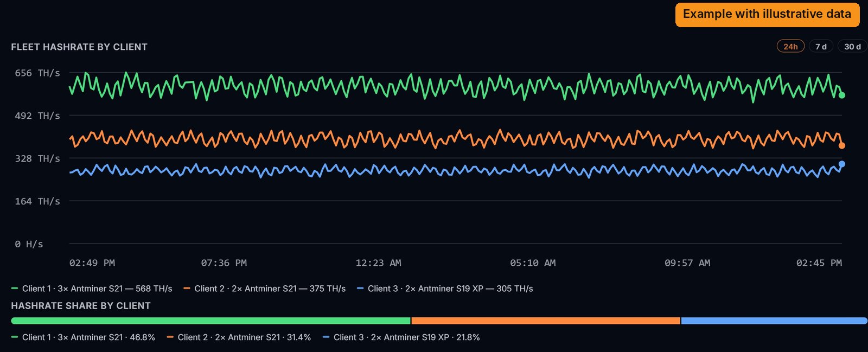Click the 12:23 AM time label
This screenshot has width=868, height=352.
click(x=379, y=263)
